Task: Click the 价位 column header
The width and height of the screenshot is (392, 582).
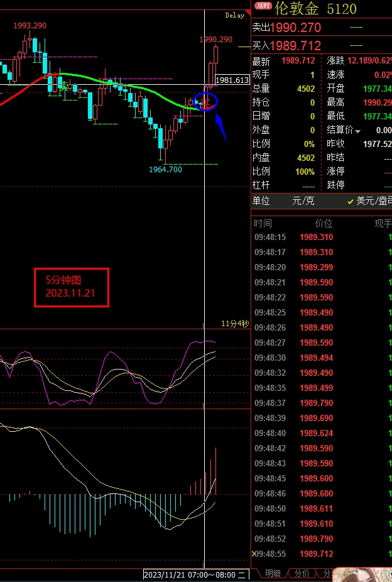Action: coord(324,224)
